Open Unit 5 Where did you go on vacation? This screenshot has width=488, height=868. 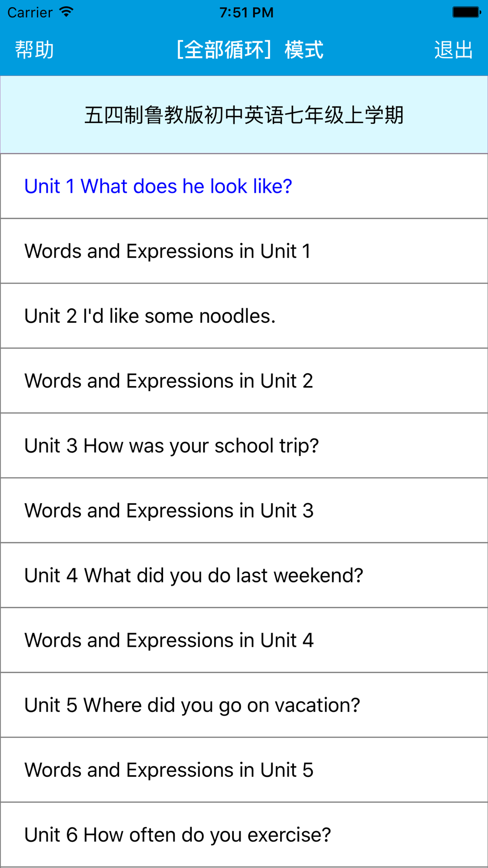tap(244, 705)
